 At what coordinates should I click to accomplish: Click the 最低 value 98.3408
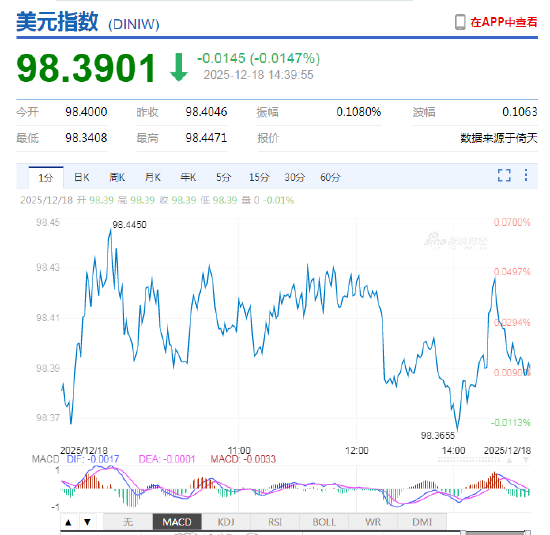click(x=86, y=138)
